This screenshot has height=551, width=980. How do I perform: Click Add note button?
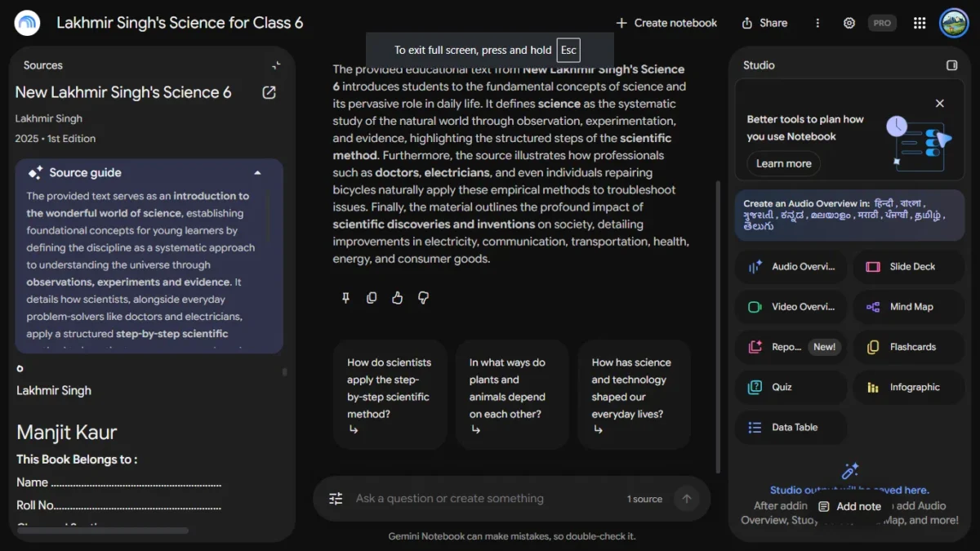pos(849,506)
